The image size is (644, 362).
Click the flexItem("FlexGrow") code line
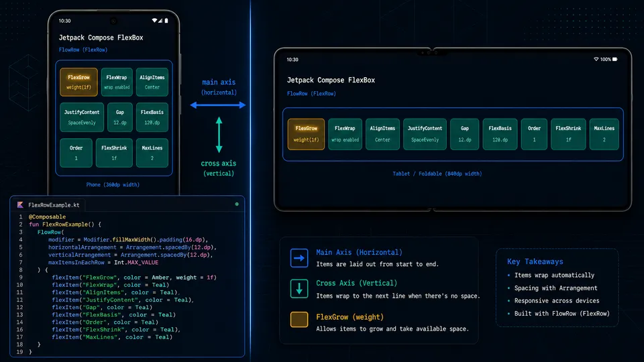134,278
